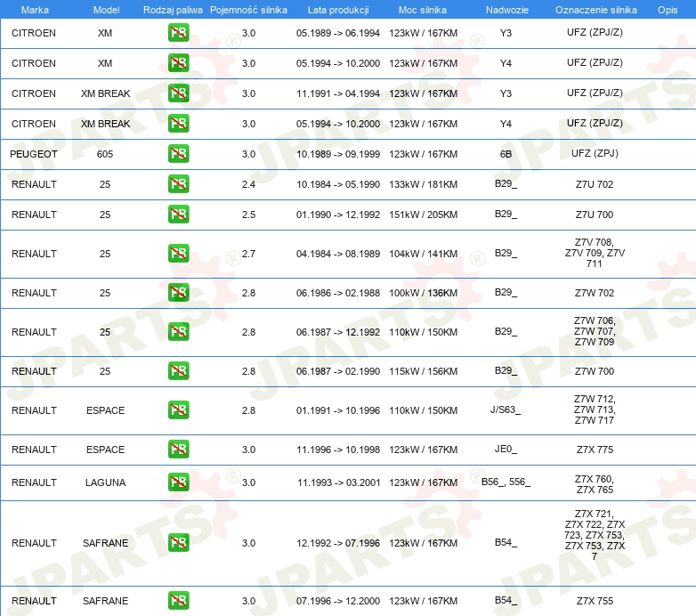Image resolution: width=696 pixels, height=616 pixels.
Task: Click engine codes Z7V 708, Z7V 709, Z7V 711
Action: (595, 253)
